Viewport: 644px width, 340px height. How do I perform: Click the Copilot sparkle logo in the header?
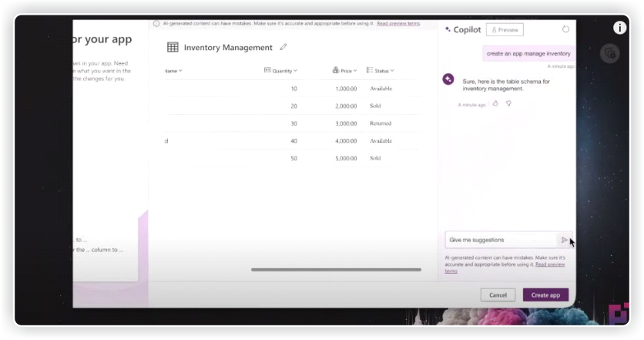(448, 29)
